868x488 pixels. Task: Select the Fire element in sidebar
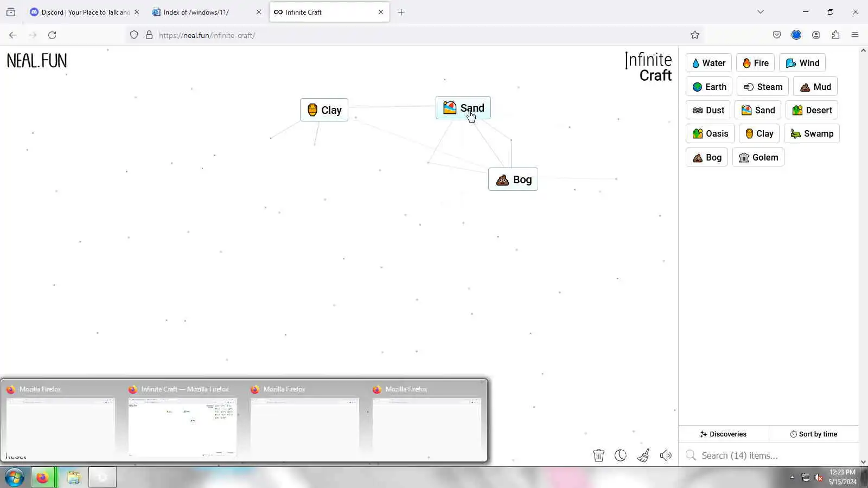[x=755, y=63]
